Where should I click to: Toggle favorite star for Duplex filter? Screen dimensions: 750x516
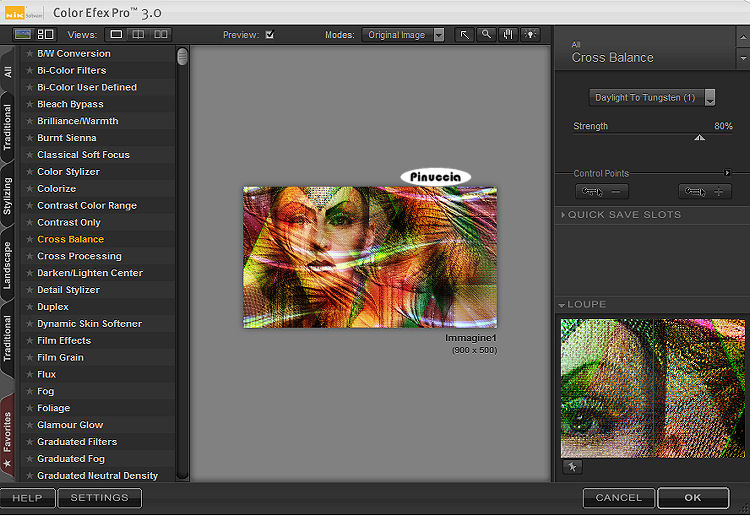point(29,307)
